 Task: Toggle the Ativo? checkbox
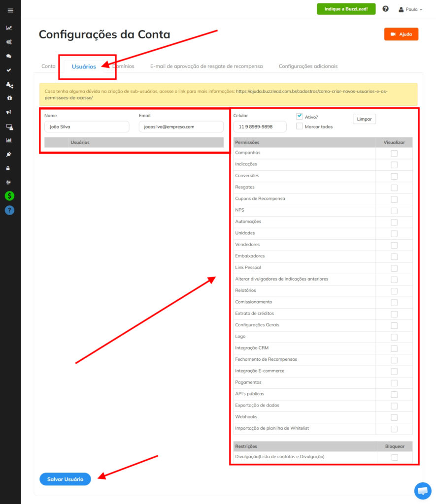click(x=299, y=116)
